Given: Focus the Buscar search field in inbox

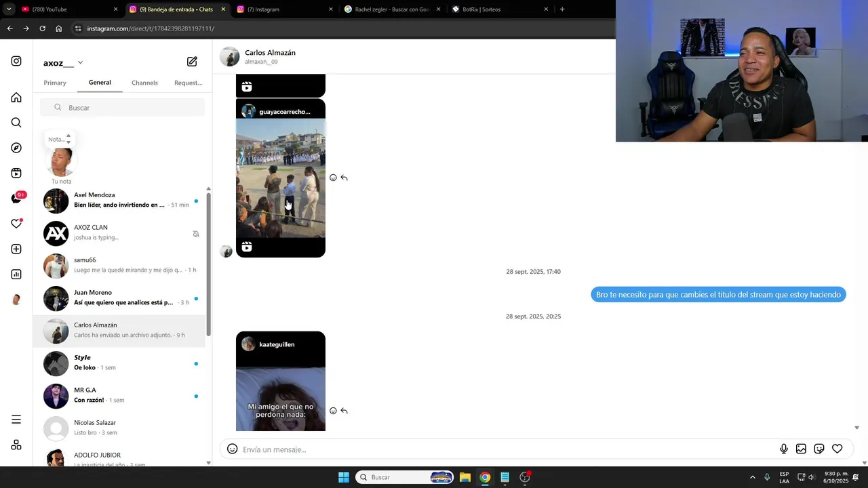Looking at the screenshot, I should (122, 108).
